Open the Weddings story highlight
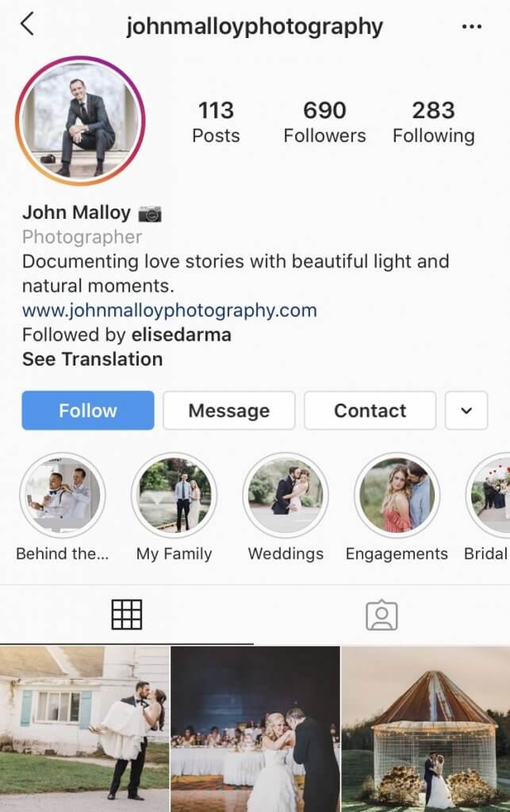Viewport: 510px width, 812px height. pos(286,496)
